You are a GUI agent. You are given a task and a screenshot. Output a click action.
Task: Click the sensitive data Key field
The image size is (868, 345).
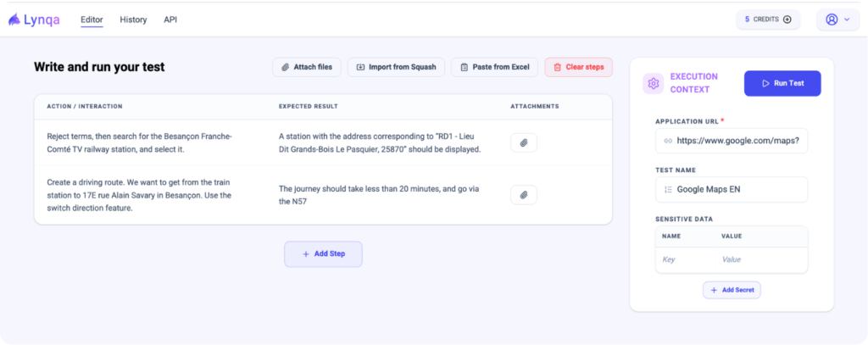point(683,260)
